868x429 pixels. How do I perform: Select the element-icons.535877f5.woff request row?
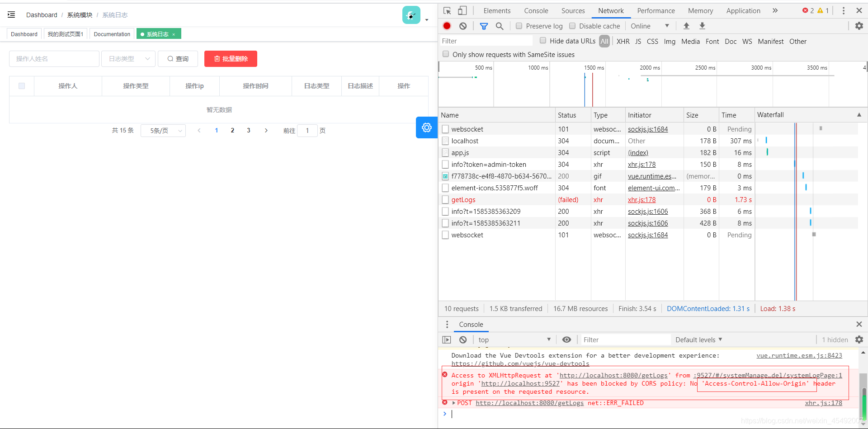pyautogui.click(x=648, y=188)
